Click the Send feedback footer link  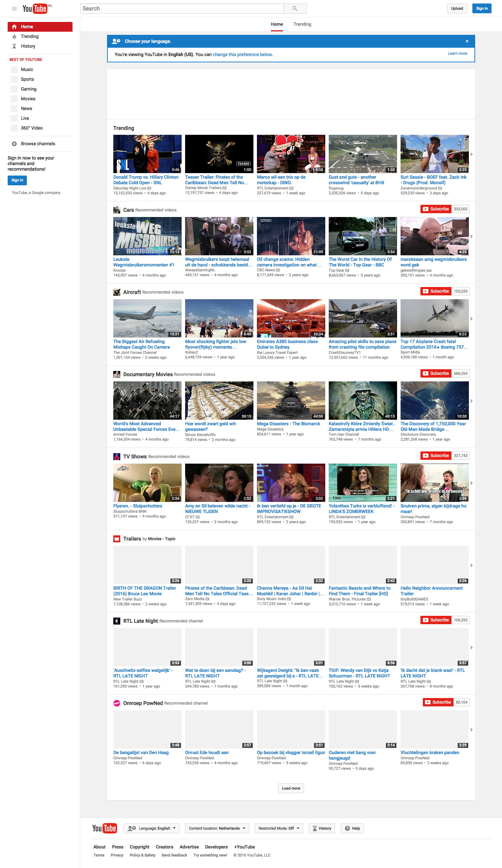[x=174, y=855]
